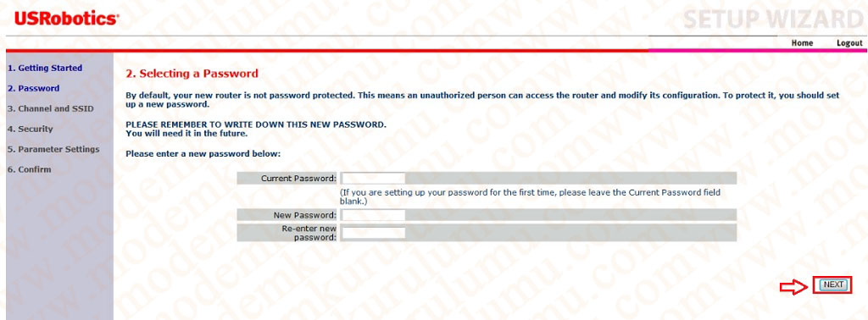Jump to Channel and SSID step
Image resolution: width=868 pixels, height=320 pixels.
click(x=50, y=109)
